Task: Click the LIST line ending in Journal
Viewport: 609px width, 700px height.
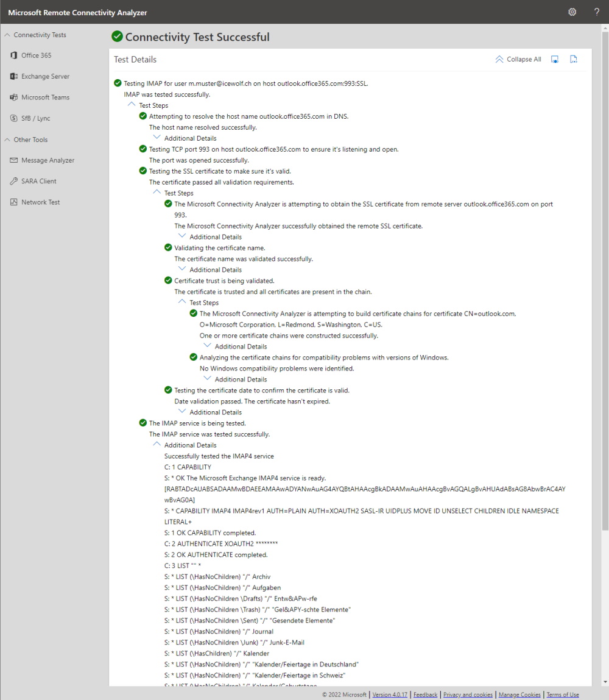Action: [219, 631]
